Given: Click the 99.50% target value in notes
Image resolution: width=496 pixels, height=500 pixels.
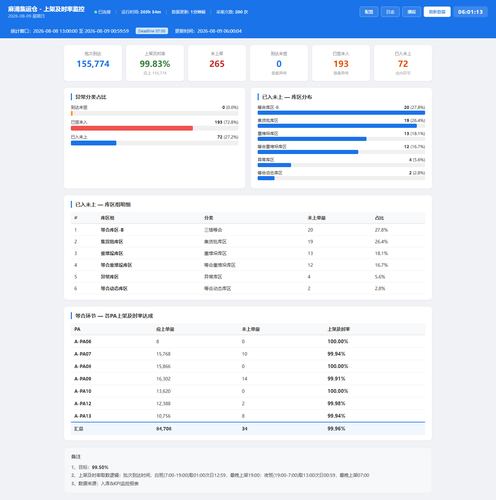Looking at the screenshot, I should [x=100, y=467].
